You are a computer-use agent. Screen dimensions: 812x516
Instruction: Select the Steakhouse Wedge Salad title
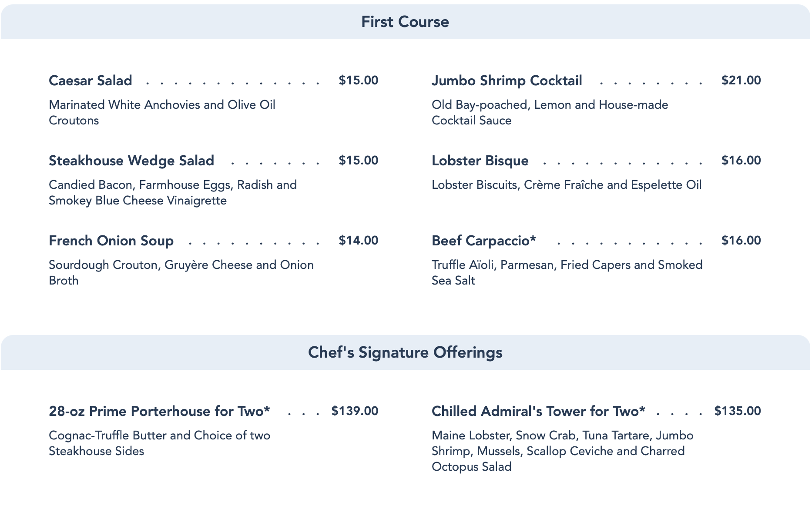131,161
